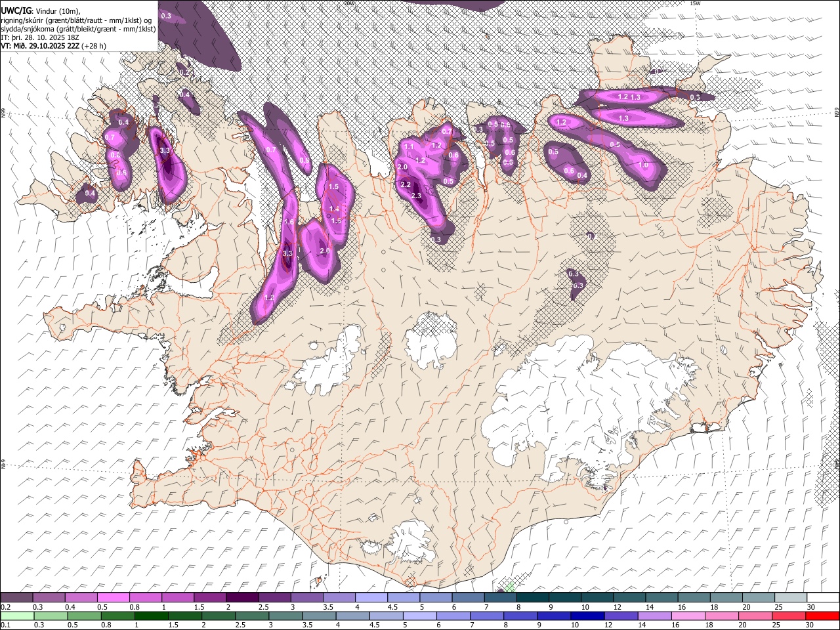The image size is (840, 630).
Task: Click the '2.2' snowfall value on the map
Action: click(405, 185)
